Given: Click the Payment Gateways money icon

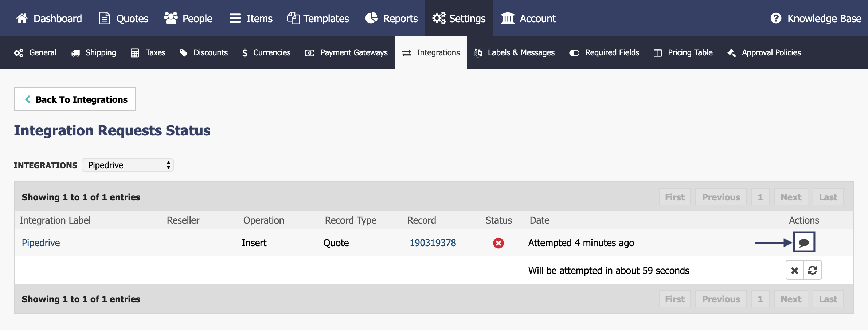Looking at the screenshot, I should point(310,53).
